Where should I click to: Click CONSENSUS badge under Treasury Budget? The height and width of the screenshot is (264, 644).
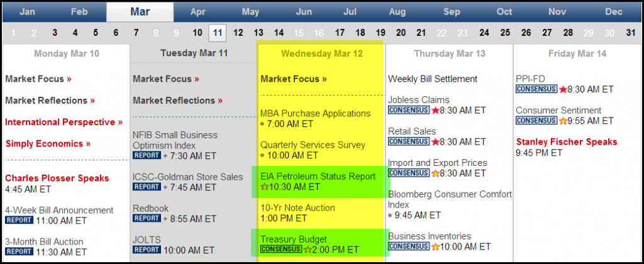pos(281,249)
